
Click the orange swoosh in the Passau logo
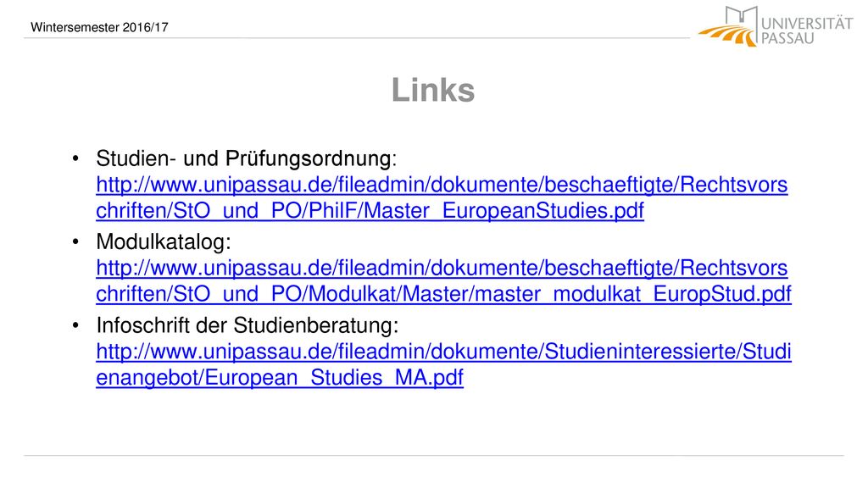pos(726,35)
